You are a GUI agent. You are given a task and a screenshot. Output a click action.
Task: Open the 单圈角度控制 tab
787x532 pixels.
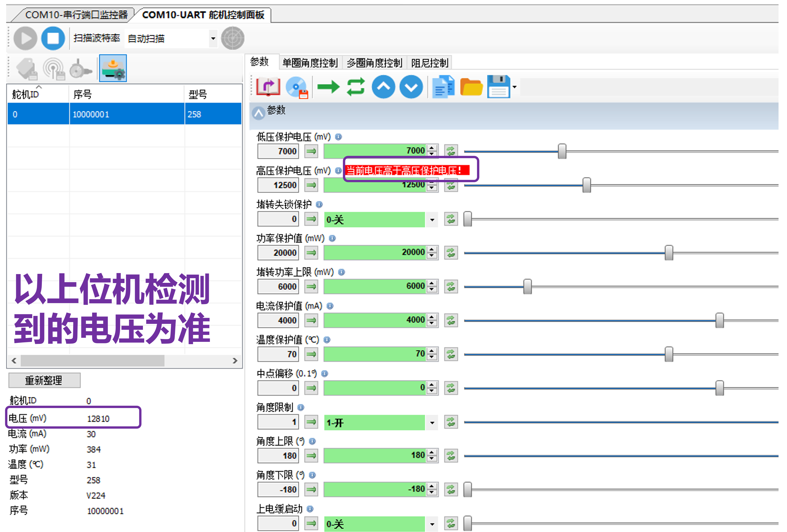(310, 63)
